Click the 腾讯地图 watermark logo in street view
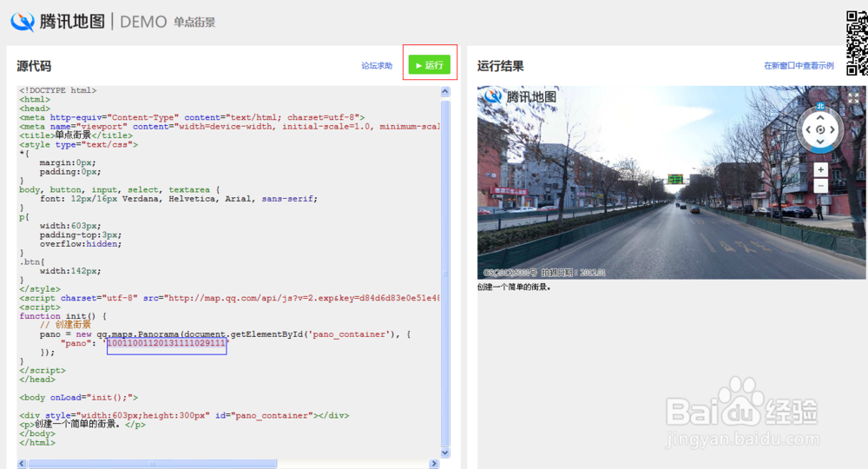 (x=520, y=97)
